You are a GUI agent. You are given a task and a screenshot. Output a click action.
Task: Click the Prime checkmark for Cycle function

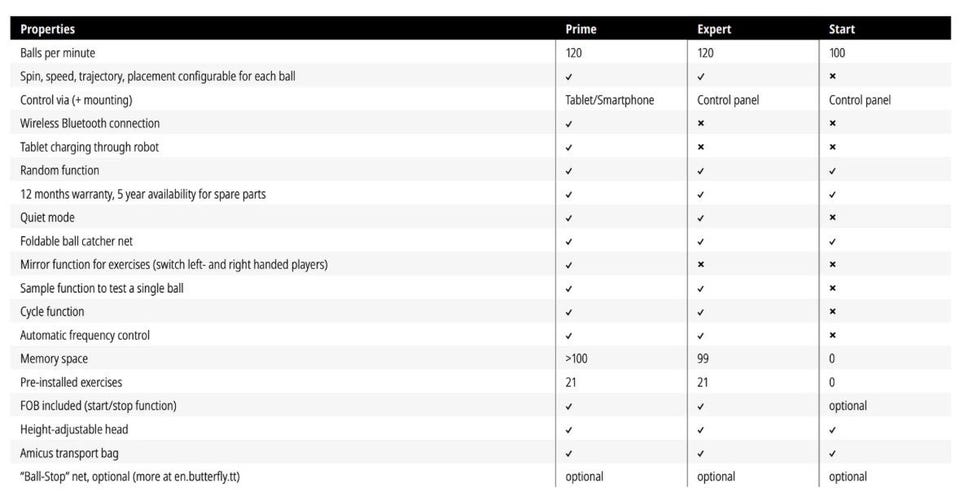pyautogui.click(x=569, y=312)
